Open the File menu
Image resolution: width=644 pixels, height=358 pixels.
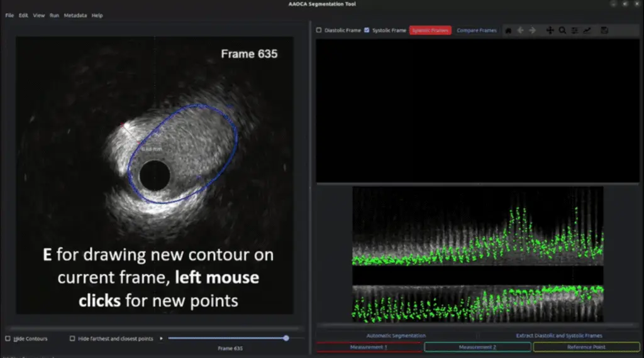click(9, 15)
